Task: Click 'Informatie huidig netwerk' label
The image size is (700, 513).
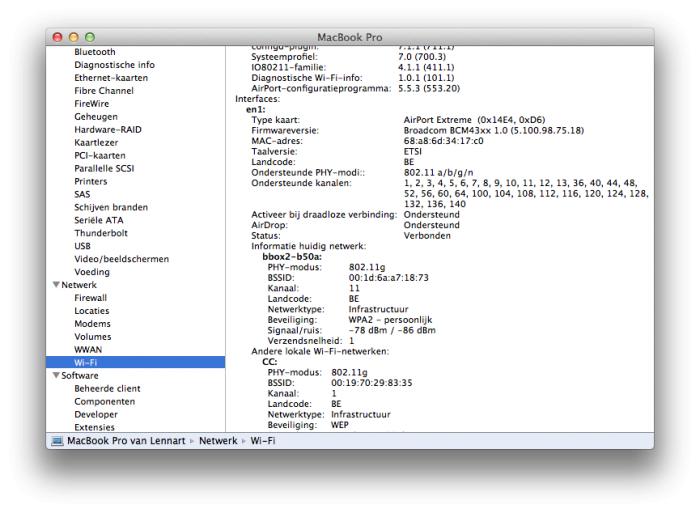Action: pos(308,246)
